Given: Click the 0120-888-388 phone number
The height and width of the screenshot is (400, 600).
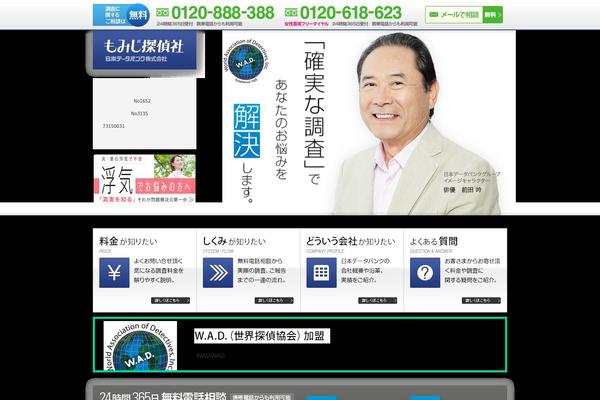Looking at the screenshot, I should pos(222,13).
